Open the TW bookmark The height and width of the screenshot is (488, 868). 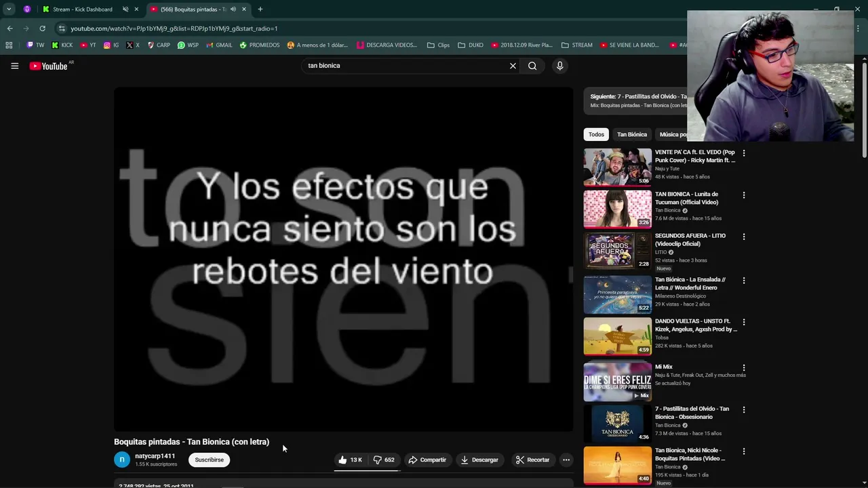click(35, 45)
